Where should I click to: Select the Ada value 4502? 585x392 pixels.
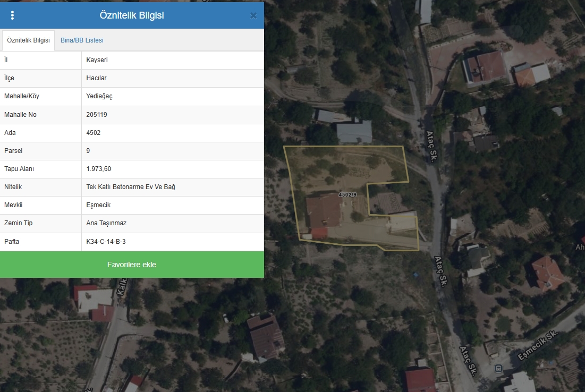(94, 133)
